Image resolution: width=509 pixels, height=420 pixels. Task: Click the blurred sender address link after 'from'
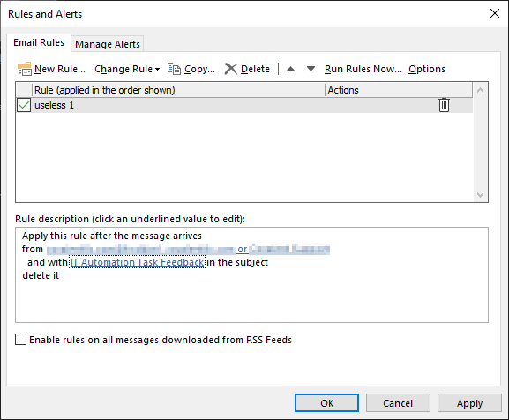coord(141,250)
